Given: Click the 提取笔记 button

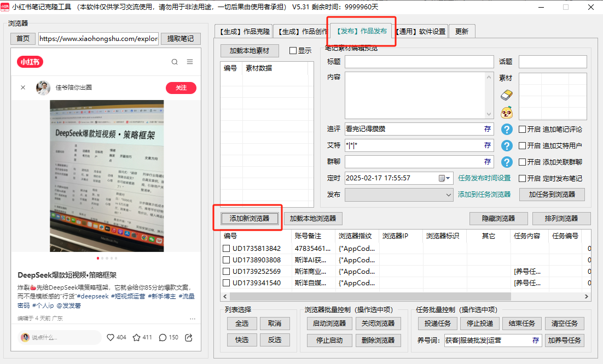Looking at the screenshot, I should click(181, 39).
